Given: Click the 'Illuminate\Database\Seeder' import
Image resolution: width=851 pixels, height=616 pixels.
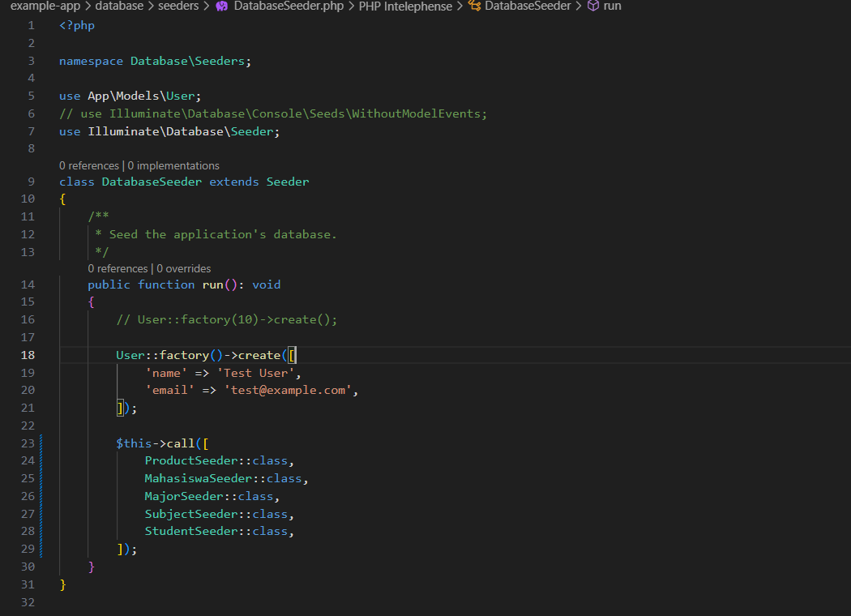Looking at the screenshot, I should [181, 132].
